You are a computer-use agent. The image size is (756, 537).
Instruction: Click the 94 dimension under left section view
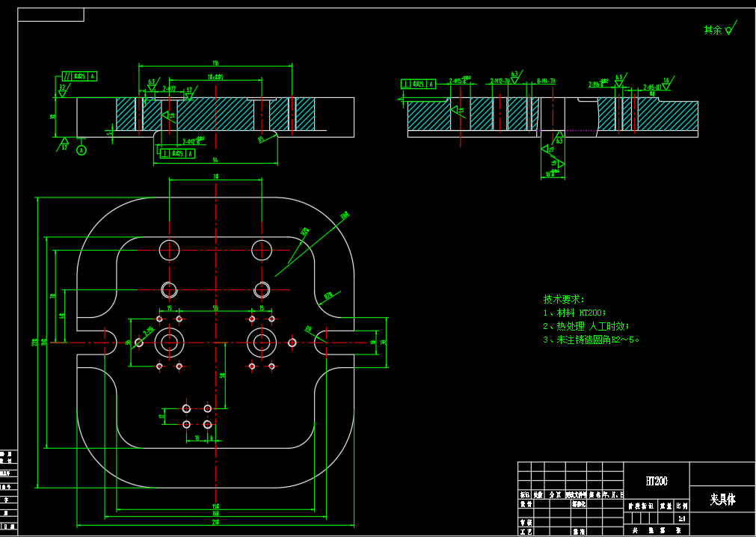point(215,160)
